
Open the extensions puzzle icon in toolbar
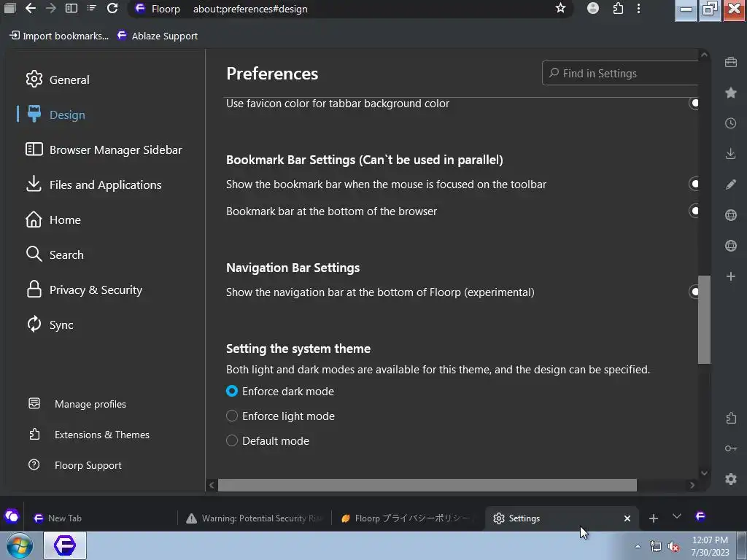tap(618, 8)
